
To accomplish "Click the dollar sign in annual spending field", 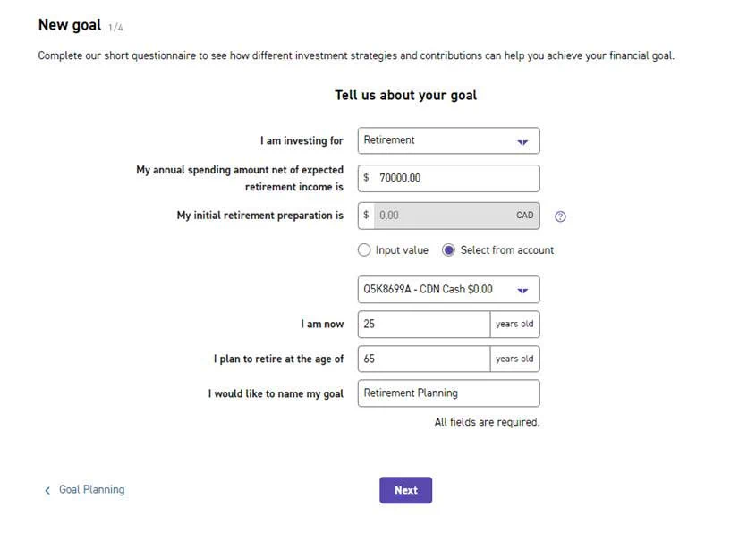I will coord(366,178).
